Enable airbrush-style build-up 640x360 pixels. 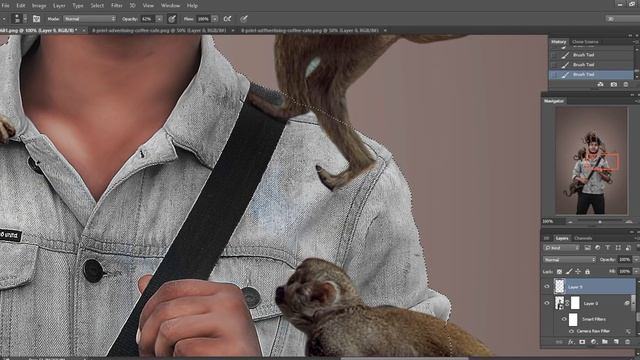228,19
